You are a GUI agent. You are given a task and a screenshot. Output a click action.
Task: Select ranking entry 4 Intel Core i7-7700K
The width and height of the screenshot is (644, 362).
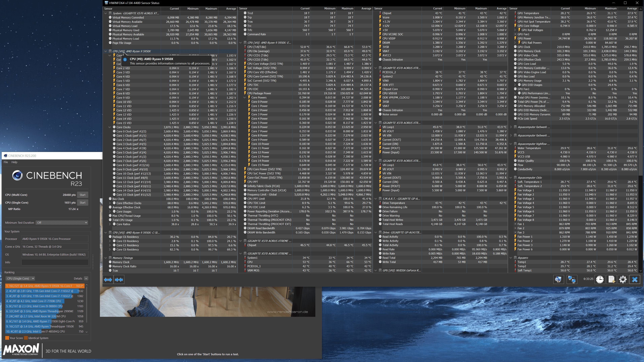[x=44, y=301]
